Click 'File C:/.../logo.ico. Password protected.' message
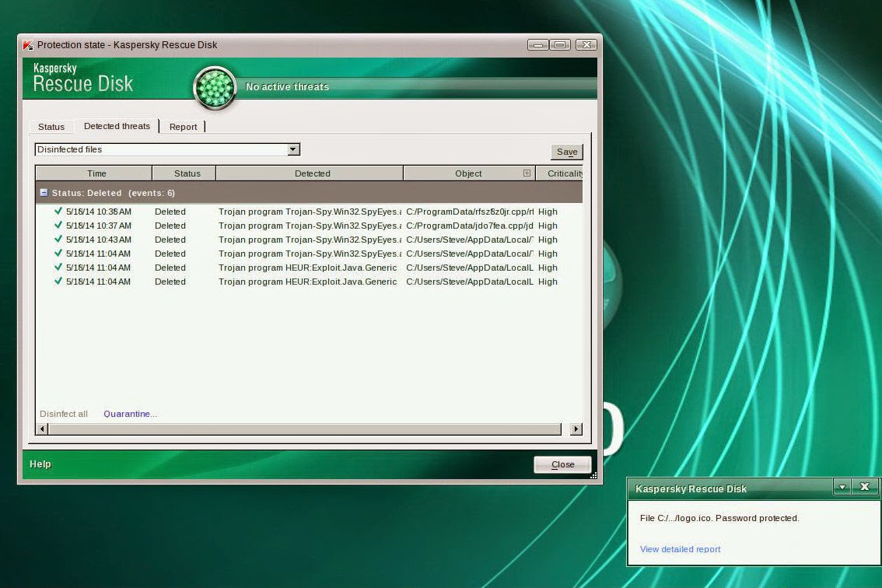 pyautogui.click(x=719, y=518)
